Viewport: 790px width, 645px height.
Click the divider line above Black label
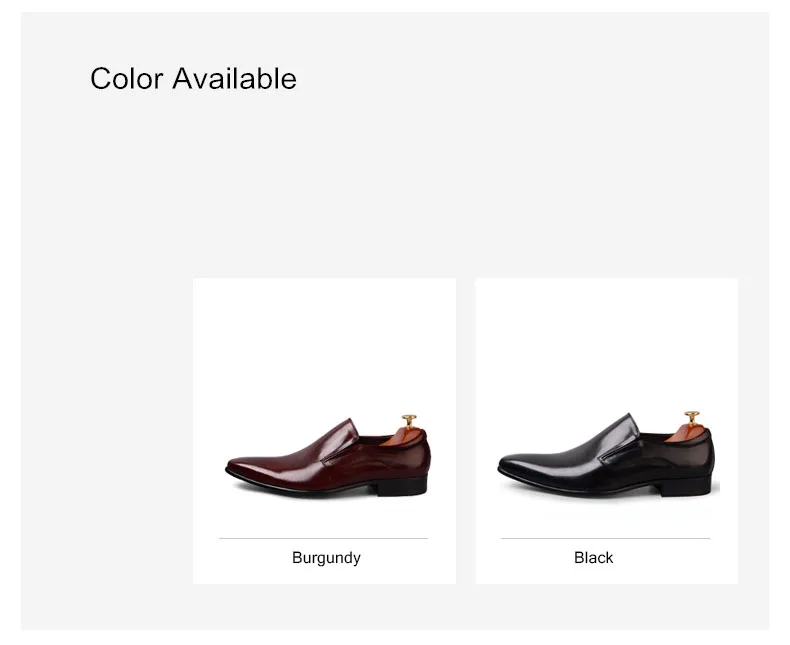[605, 538]
